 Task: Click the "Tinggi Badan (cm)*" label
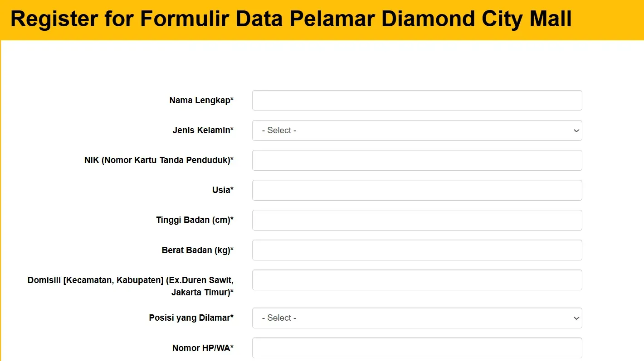(x=195, y=220)
